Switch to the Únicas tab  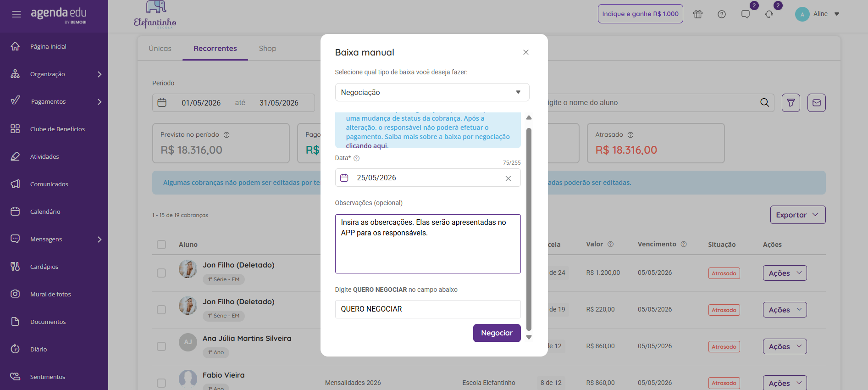click(160, 48)
